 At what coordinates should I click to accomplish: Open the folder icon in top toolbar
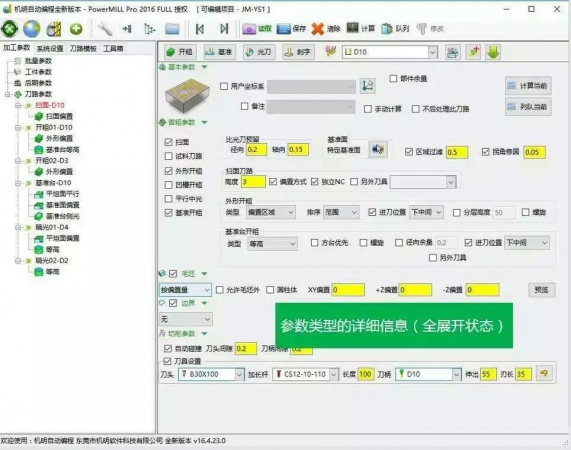point(172,29)
